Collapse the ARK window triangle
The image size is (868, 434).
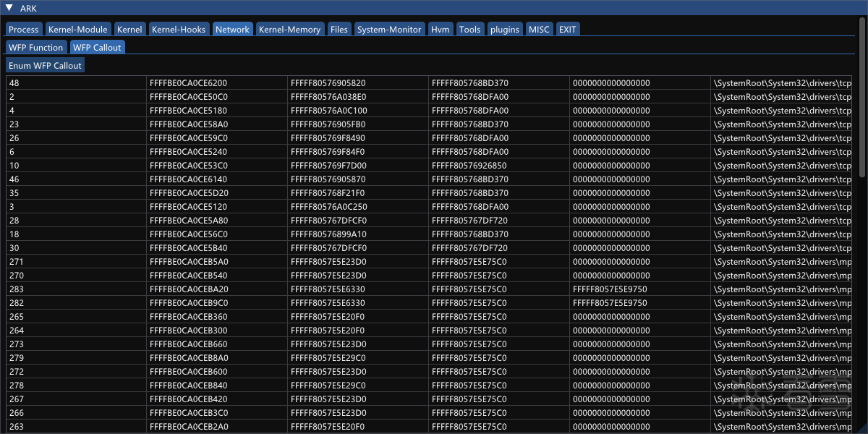(x=9, y=9)
